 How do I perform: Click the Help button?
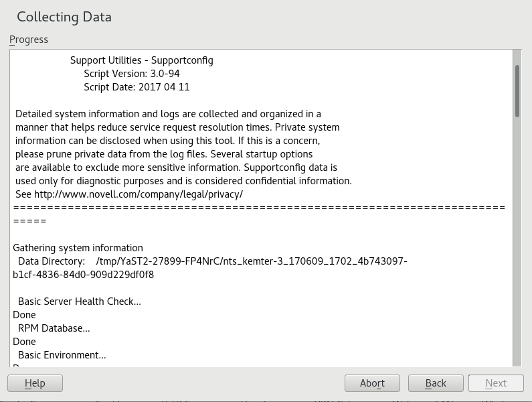[35, 383]
